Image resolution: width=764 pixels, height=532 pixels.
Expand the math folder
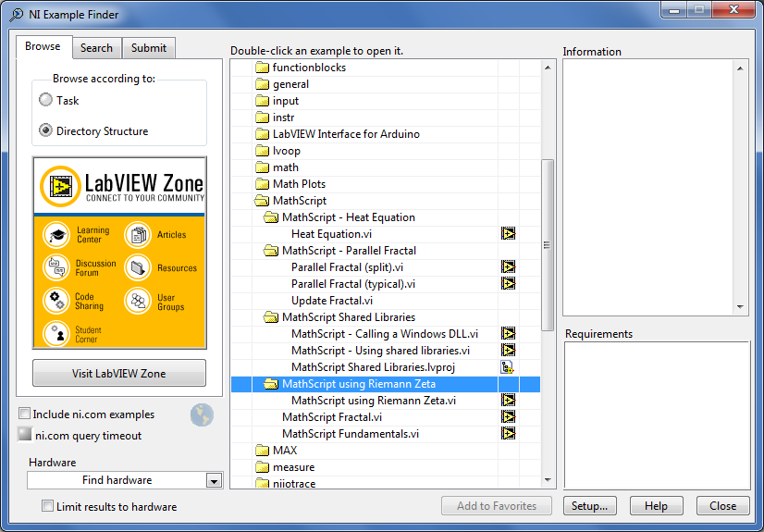pos(262,167)
